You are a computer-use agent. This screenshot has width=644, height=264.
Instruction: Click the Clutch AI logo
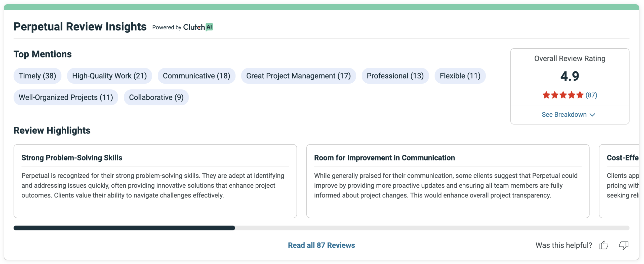pos(198,27)
